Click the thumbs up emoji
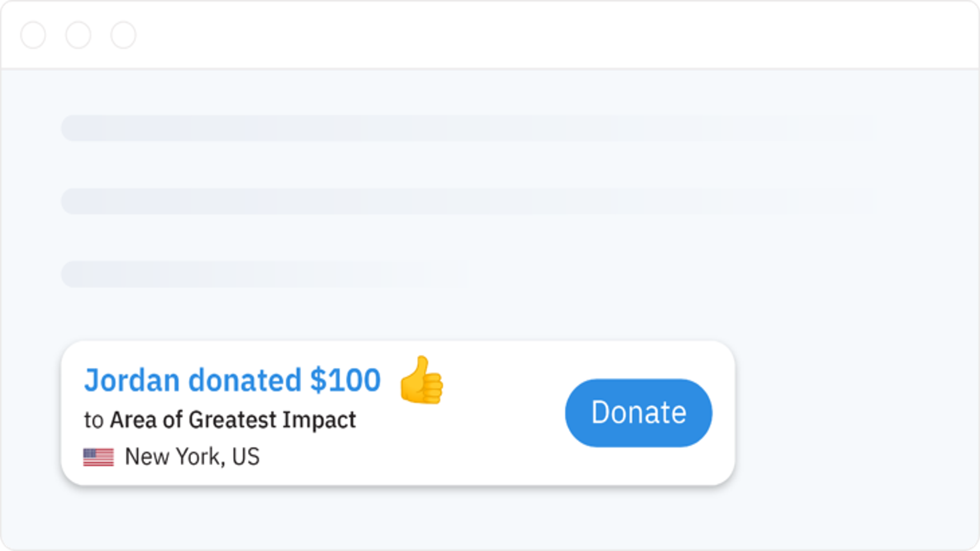The width and height of the screenshot is (980, 551). point(421,380)
